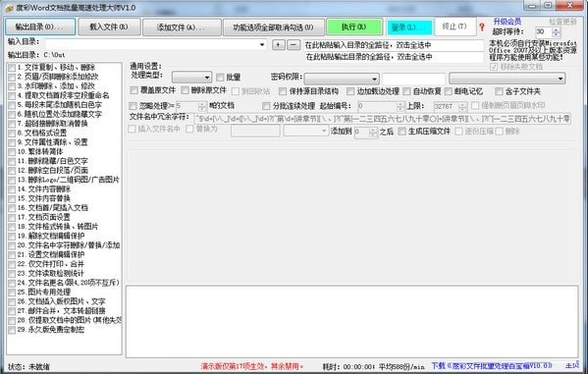Check option 3 水印删除、添加、修改

(12, 86)
